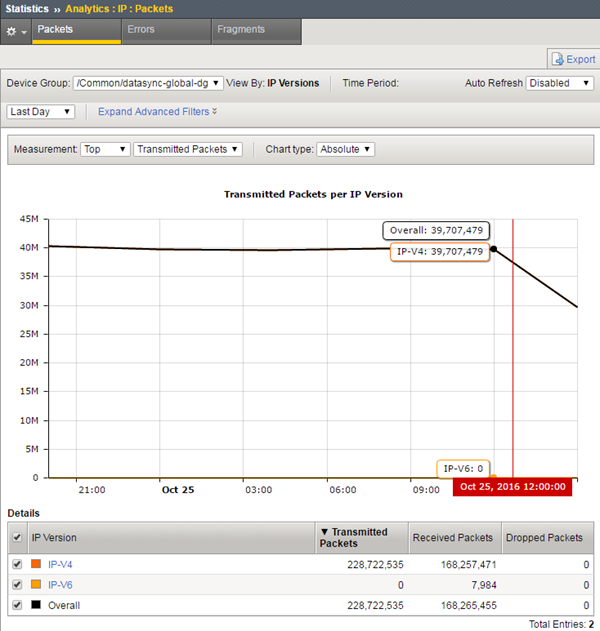
Task: Click the orange IP-V4 color swatch
Action: 36,565
